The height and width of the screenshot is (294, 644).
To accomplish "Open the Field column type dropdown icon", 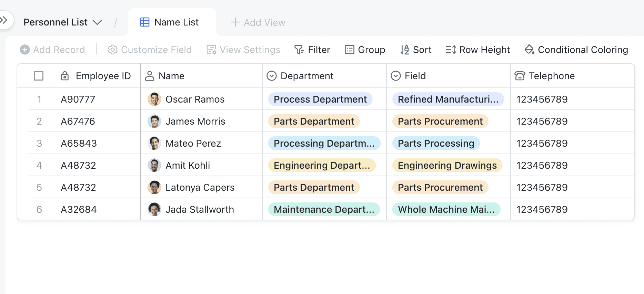I will coord(396,76).
